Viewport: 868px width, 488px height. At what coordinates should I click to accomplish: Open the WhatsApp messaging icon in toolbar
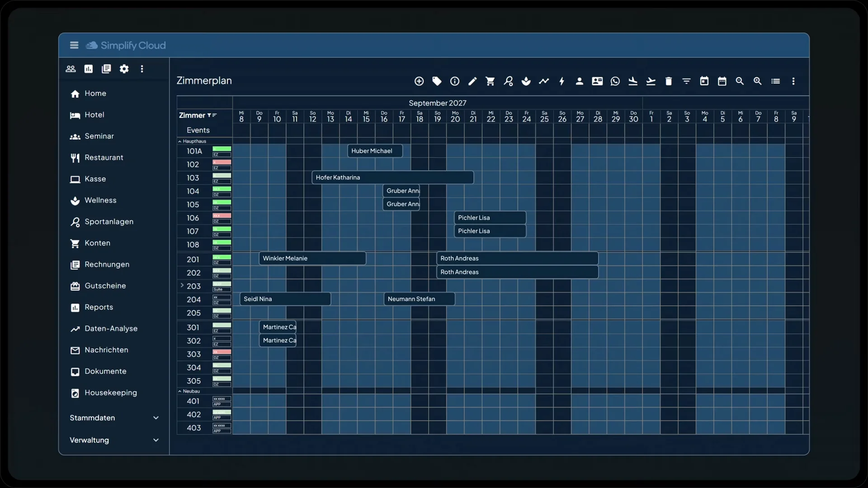[x=615, y=81]
